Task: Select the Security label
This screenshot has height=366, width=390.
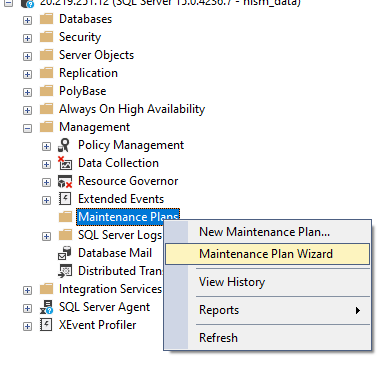Action: coord(80,37)
